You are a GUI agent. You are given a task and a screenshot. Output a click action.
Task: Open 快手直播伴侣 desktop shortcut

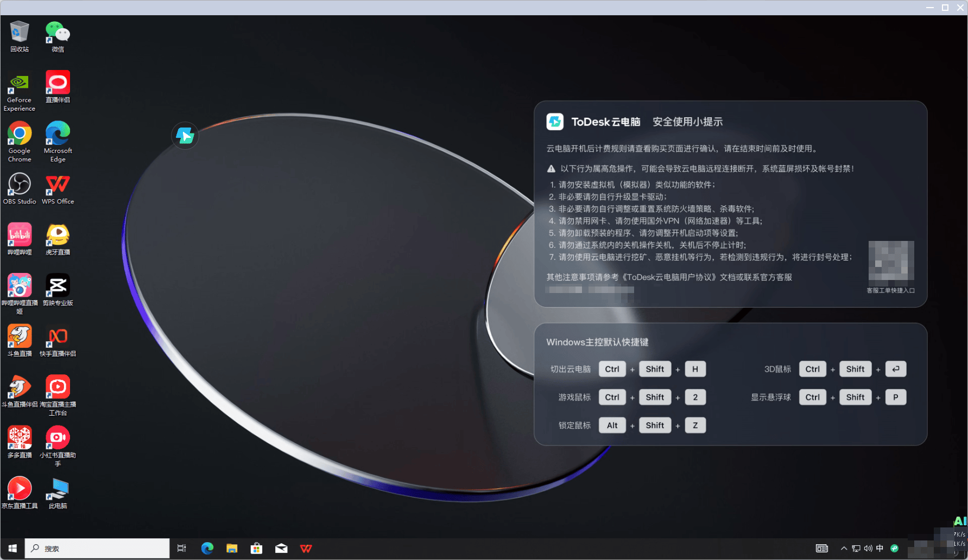(x=58, y=340)
